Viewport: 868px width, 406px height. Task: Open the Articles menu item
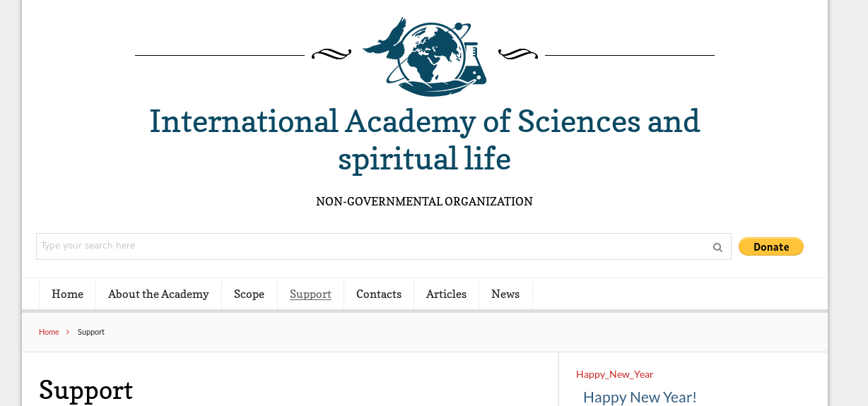point(446,294)
